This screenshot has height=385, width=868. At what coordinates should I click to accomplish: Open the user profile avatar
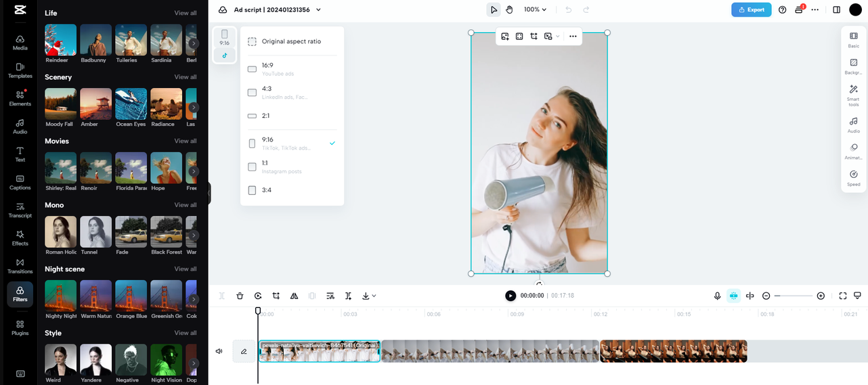(856, 9)
